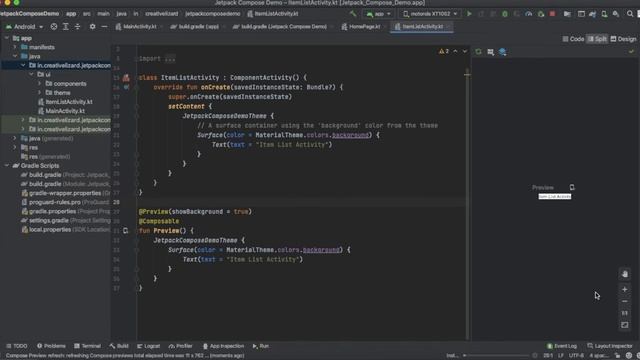Zoom in the preview with plus button

click(x=624, y=289)
